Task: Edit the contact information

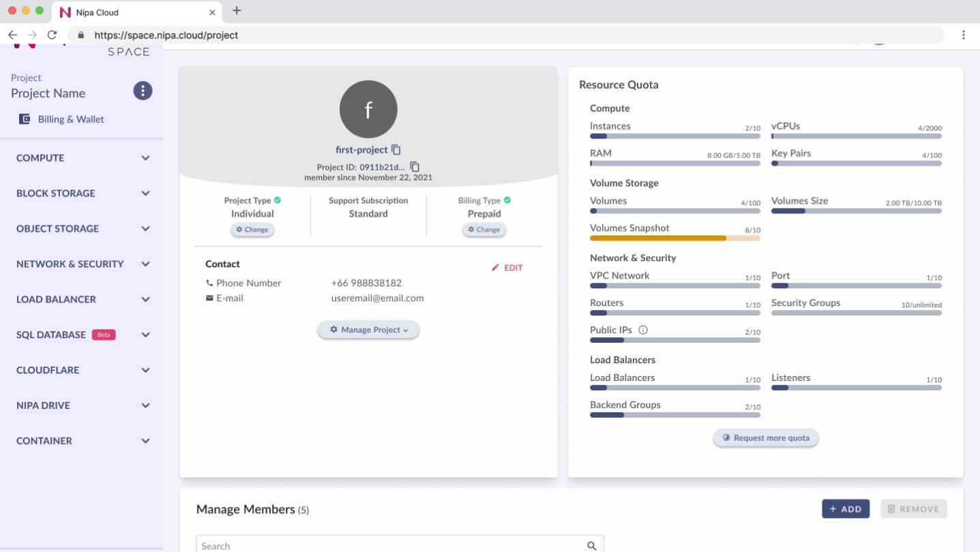Action: point(507,268)
